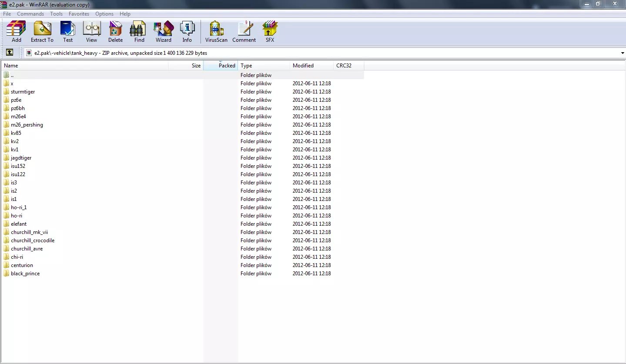Select the pz6e folder icon

click(x=6, y=100)
